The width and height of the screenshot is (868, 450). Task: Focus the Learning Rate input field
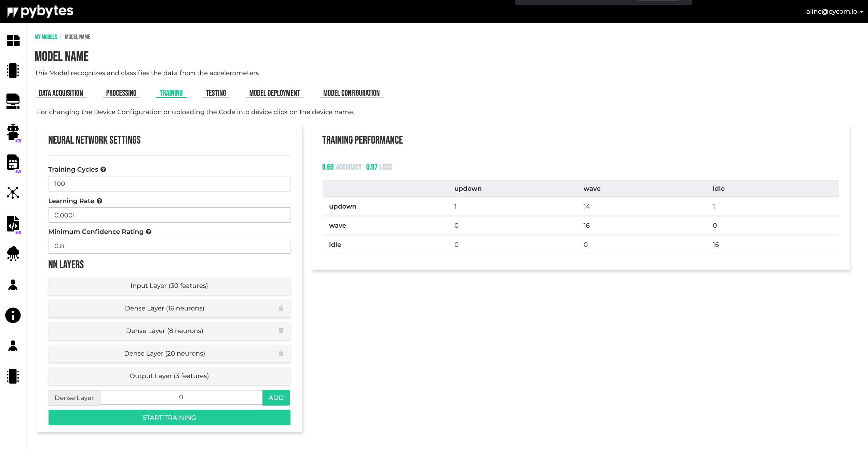169,215
